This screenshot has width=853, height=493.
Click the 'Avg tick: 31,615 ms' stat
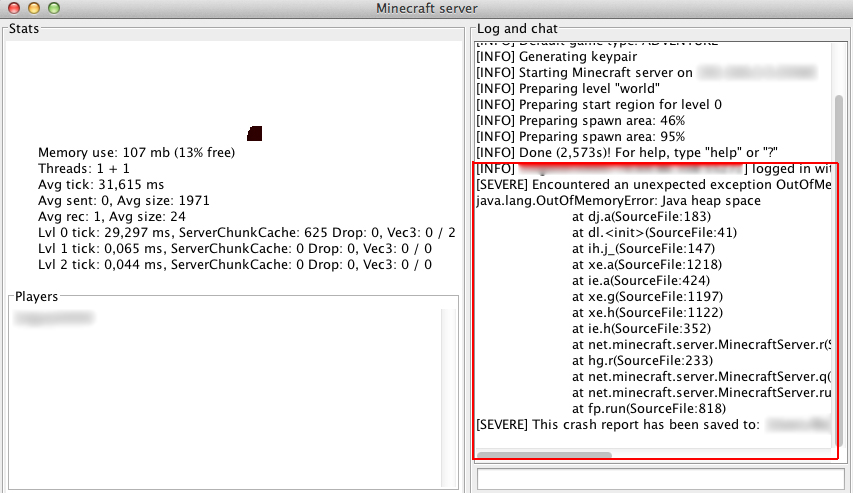pyautogui.click(x=101, y=184)
